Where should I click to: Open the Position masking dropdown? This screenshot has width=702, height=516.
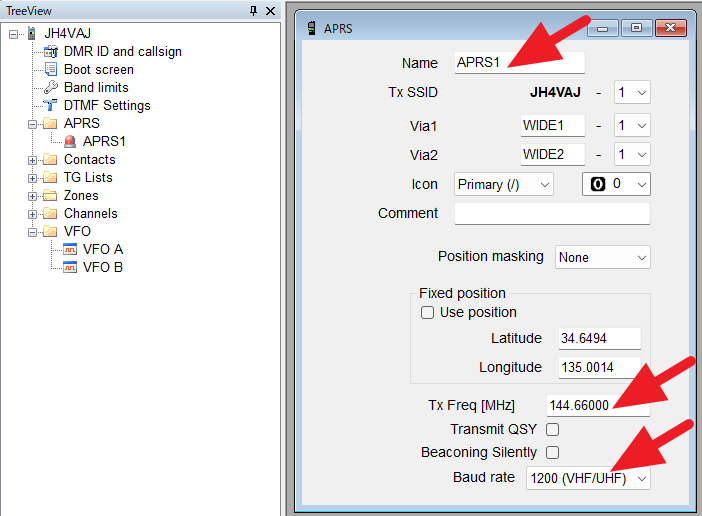coord(602,257)
